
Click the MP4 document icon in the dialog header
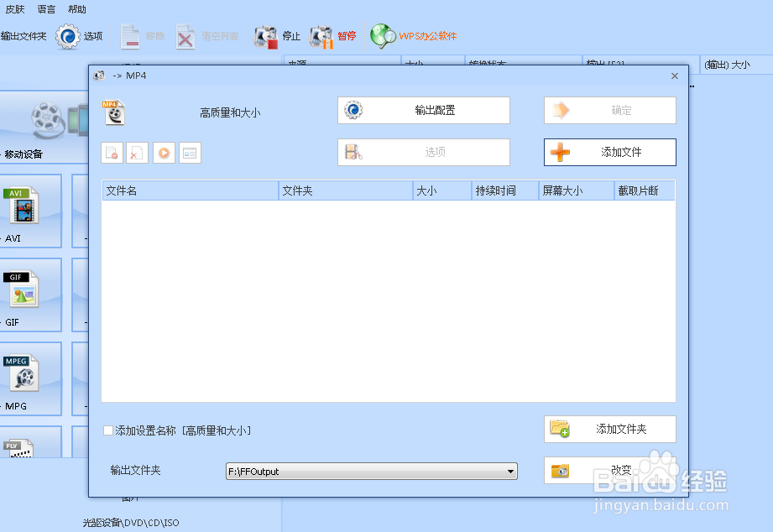(113, 111)
